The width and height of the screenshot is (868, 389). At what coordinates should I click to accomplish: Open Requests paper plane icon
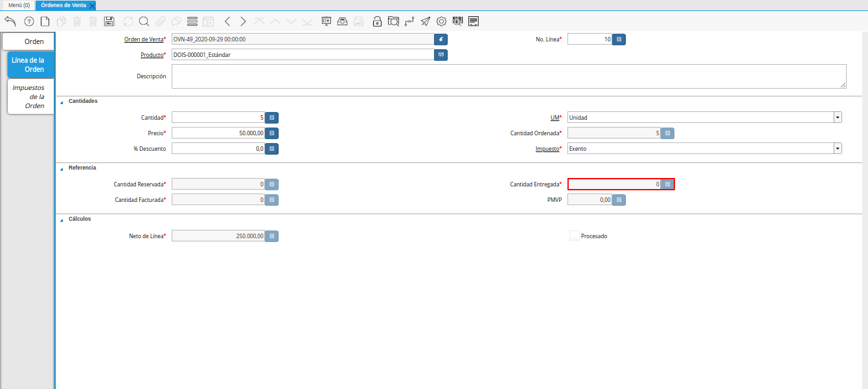425,21
